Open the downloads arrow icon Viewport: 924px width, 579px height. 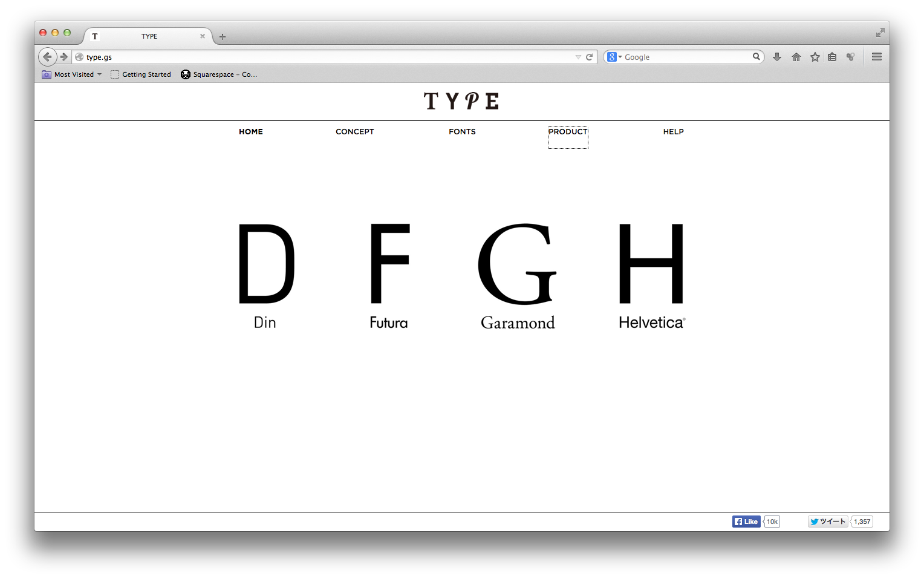[777, 57]
